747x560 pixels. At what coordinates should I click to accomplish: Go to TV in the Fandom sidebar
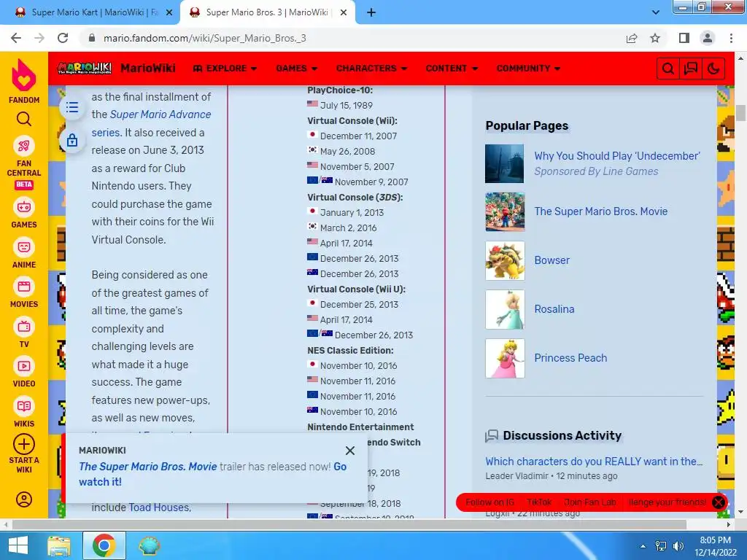click(x=24, y=332)
